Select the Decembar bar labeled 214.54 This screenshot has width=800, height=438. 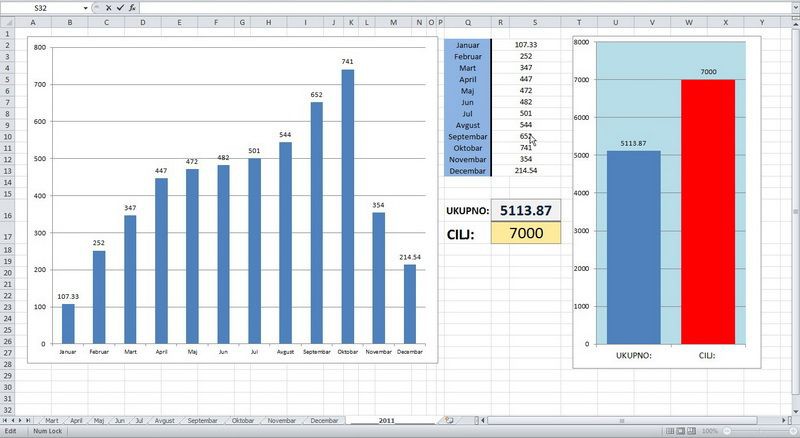410,304
